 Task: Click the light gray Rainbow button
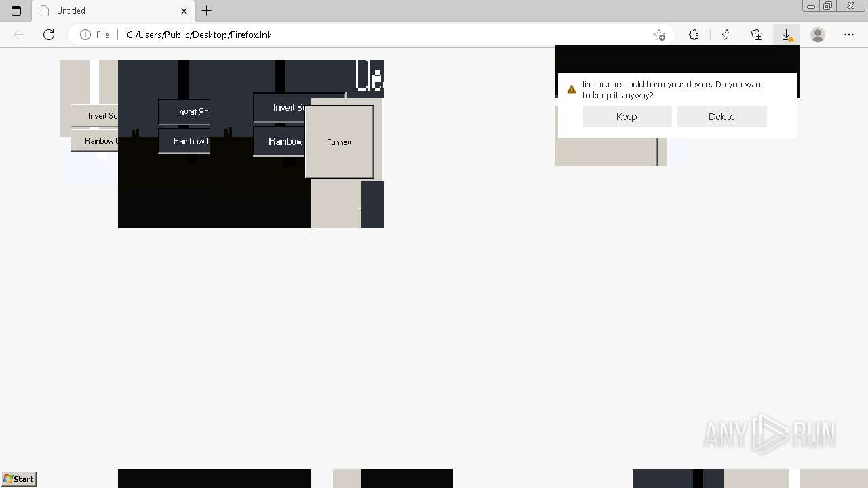coord(95,141)
